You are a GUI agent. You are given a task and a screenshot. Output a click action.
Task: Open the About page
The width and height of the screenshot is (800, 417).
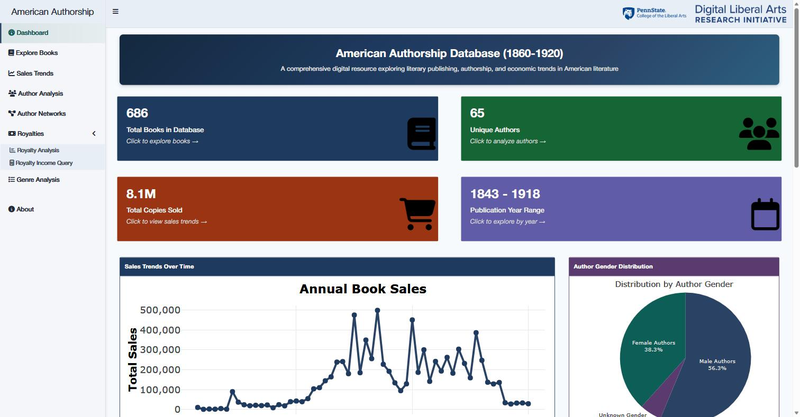(53, 209)
